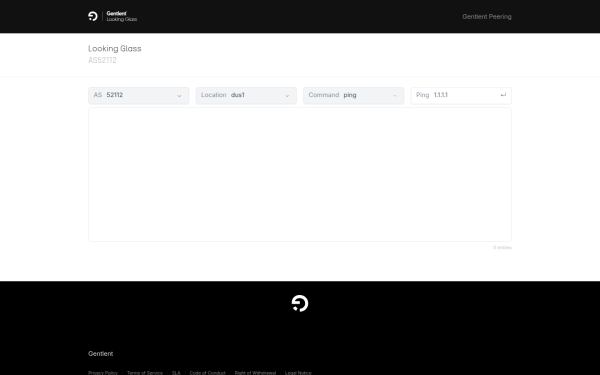Click the '0 entries' counter text
This screenshot has width=600, height=375.
point(502,248)
